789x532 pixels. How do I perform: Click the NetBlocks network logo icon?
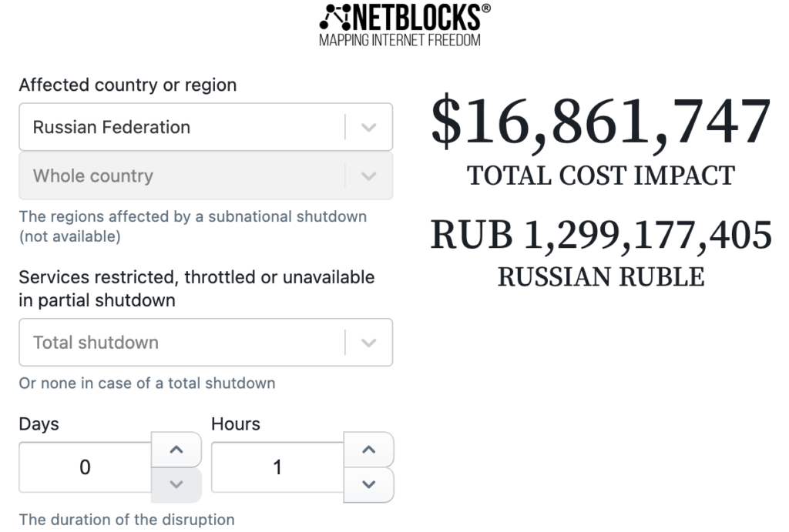coord(335,17)
